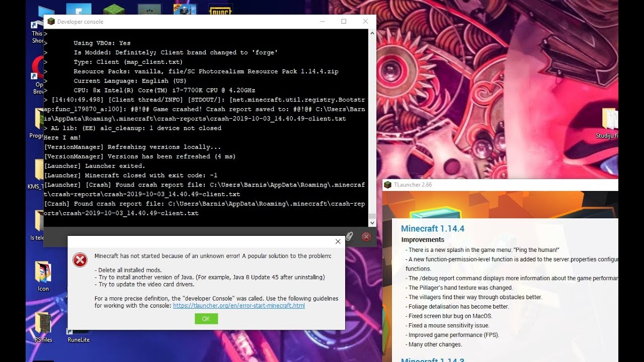Select the Opera Browser desktop shortcut
Screen dimensions: 644x362
click(38, 74)
